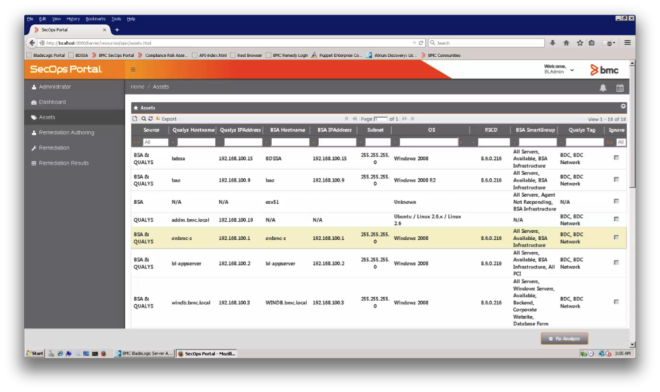Open a new browser tab with plus icon
Image resolution: width=660 pixels, height=392 pixels.
pyautogui.click(x=117, y=30)
